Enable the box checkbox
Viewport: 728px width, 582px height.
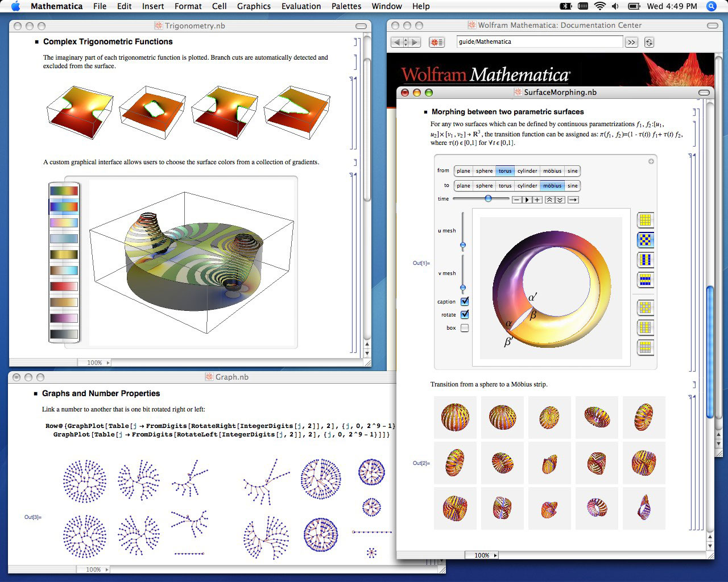coord(465,328)
